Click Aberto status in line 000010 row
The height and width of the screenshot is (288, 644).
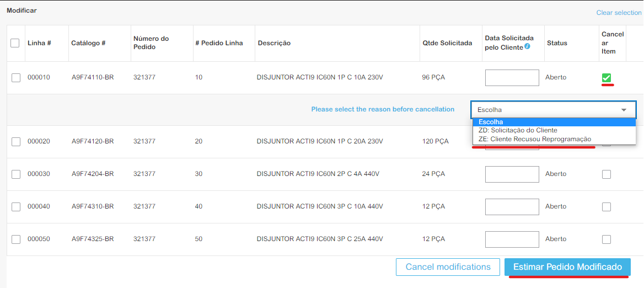click(x=556, y=77)
